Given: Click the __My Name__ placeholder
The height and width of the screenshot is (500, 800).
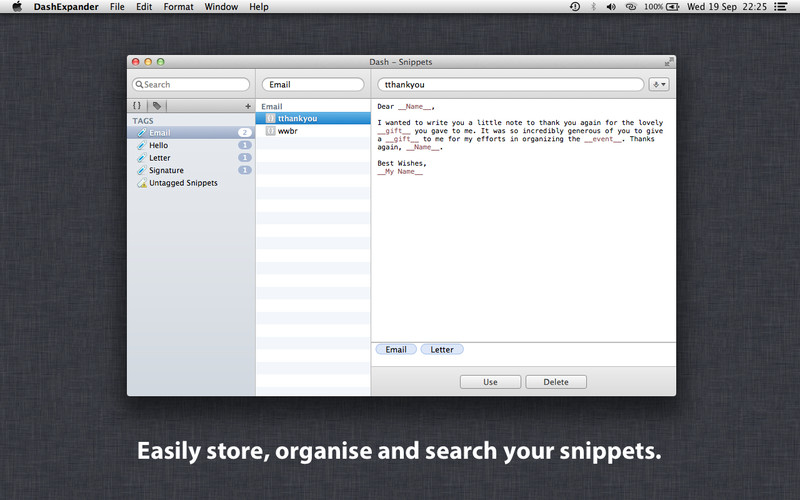Looking at the screenshot, I should point(400,171).
